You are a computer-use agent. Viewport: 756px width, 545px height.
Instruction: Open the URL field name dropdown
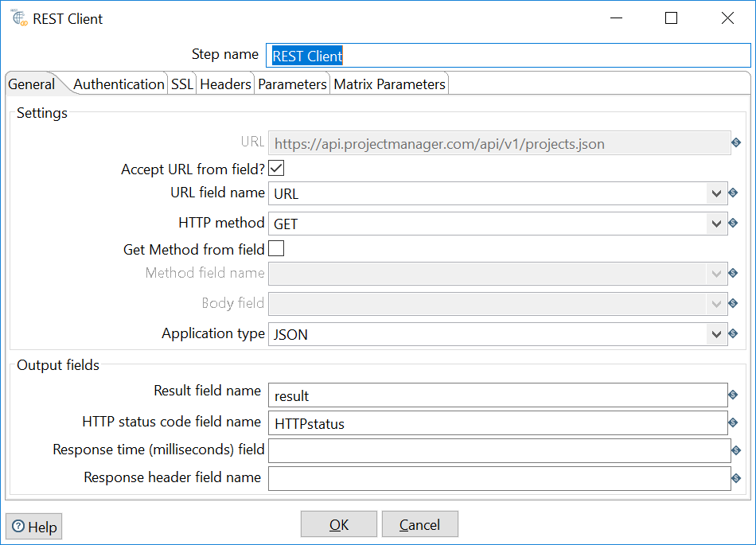(x=716, y=193)
